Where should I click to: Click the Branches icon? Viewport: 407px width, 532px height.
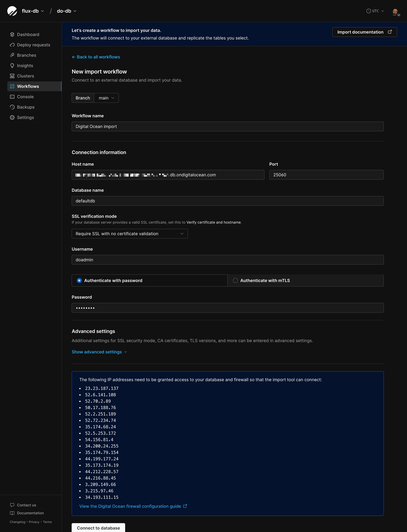coord(12,55)
